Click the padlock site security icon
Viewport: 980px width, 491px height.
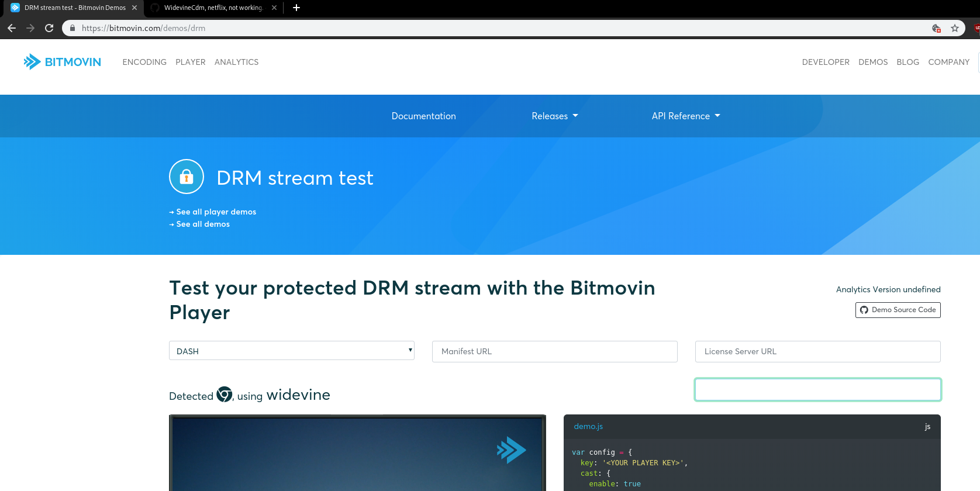[73, 28]
